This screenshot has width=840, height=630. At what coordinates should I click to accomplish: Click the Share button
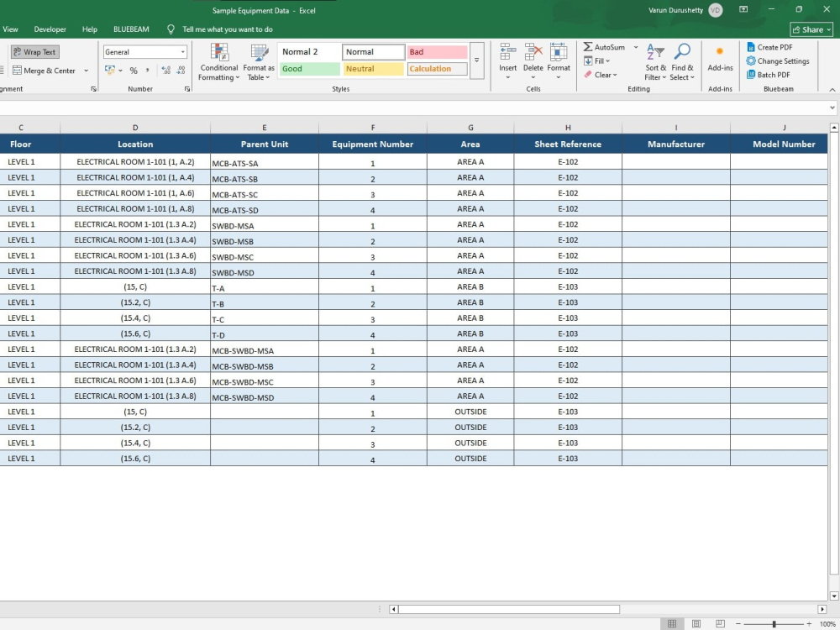[x=811, y=29]
